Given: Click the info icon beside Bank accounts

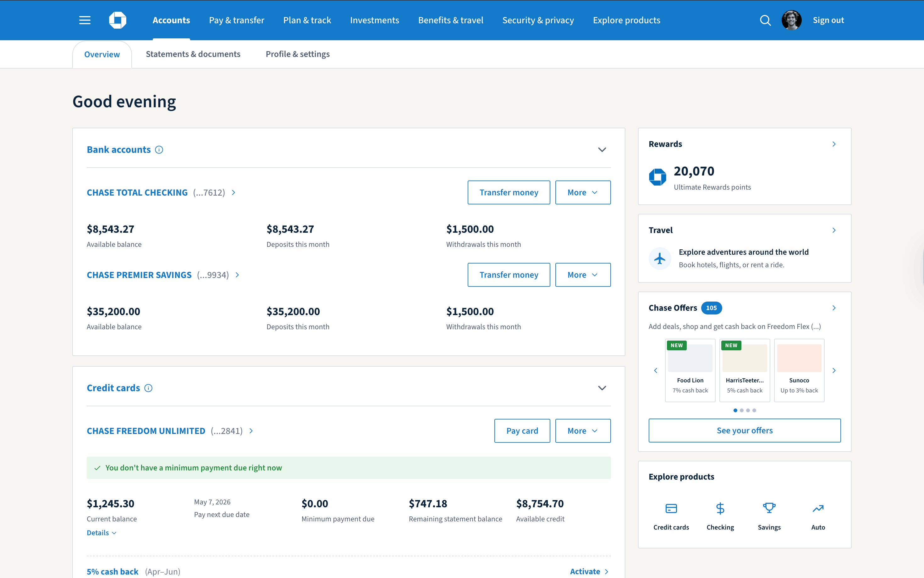Looking at the screenshot, I should (159, 150).
